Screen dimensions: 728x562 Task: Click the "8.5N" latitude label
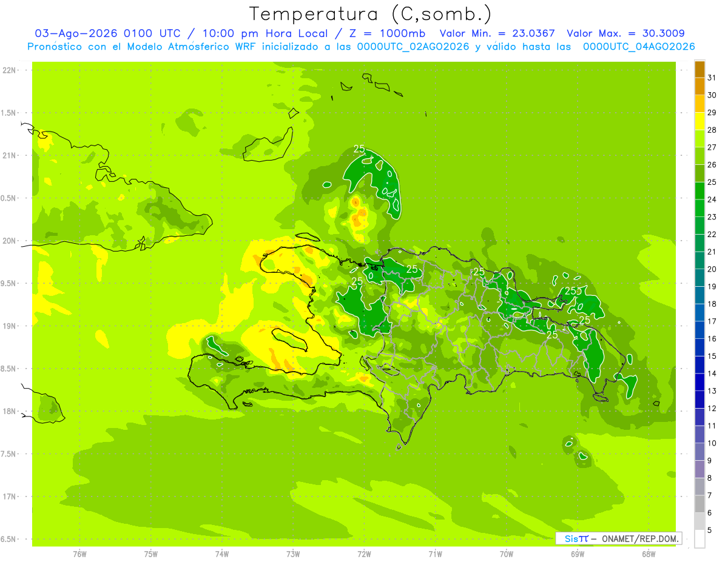9,369
